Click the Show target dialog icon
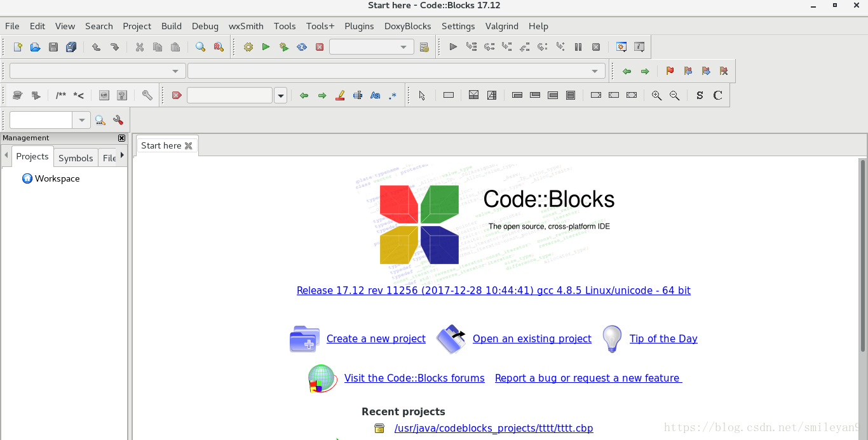The height and width of the screenshot is (440, 868). click(x=424, y=47)
